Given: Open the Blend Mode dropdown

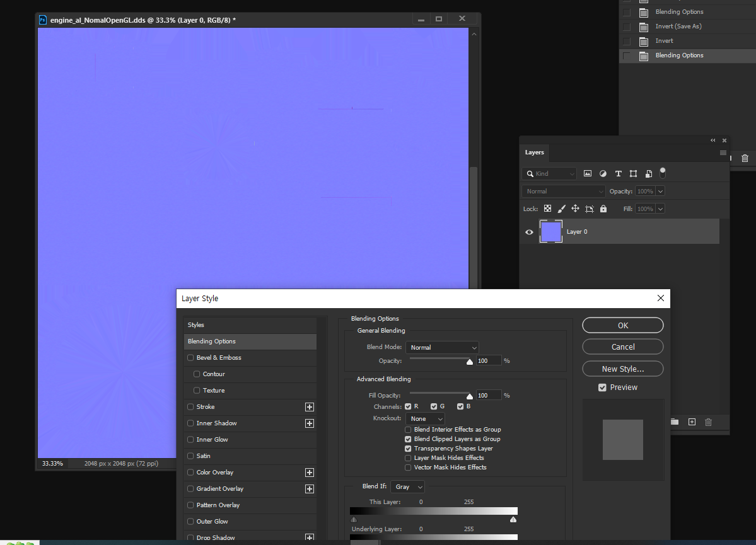Looking at the screenshot, I should click(x=442, y=347).
